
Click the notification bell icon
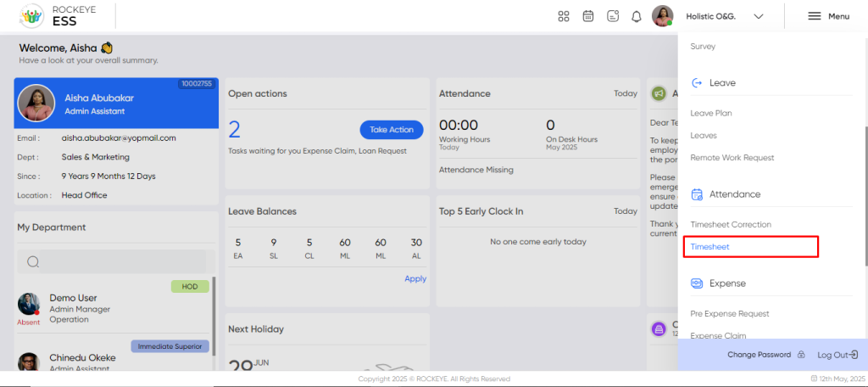coord(637,17)
